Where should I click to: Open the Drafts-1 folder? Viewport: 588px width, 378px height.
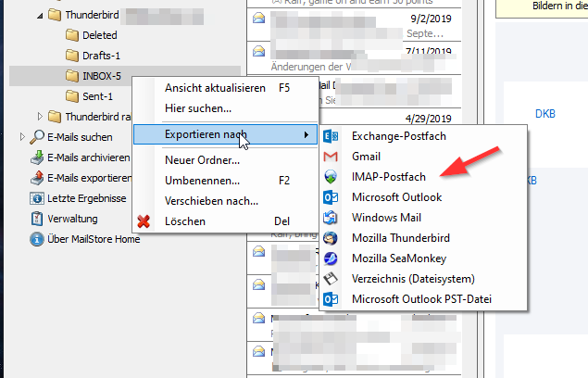[101, 56]
